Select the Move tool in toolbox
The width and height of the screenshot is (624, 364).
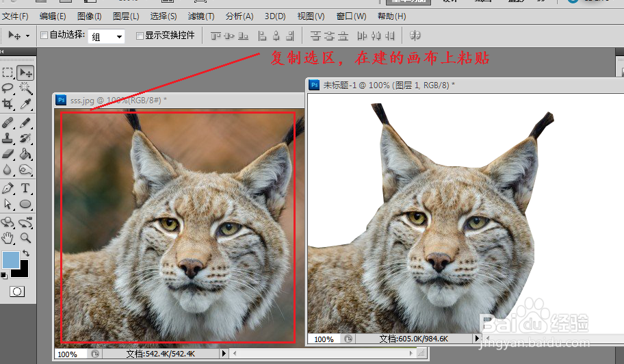pos(25,73)
